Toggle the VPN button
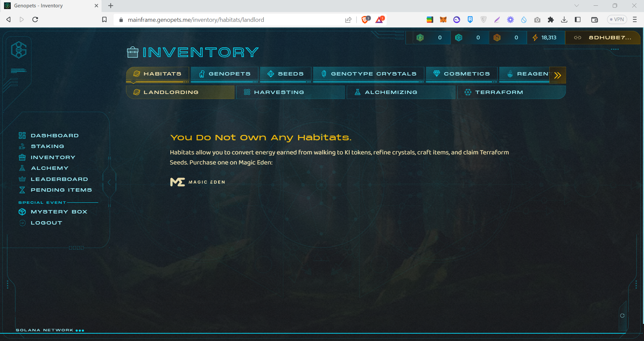Screen dimensions: 644x341 pos(617,19)
